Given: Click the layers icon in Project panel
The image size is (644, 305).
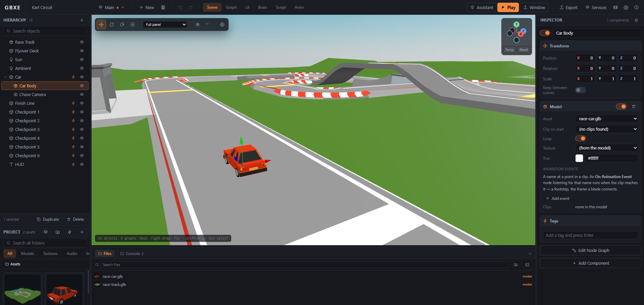Looking at the screenshot, I should click(46, 232).
